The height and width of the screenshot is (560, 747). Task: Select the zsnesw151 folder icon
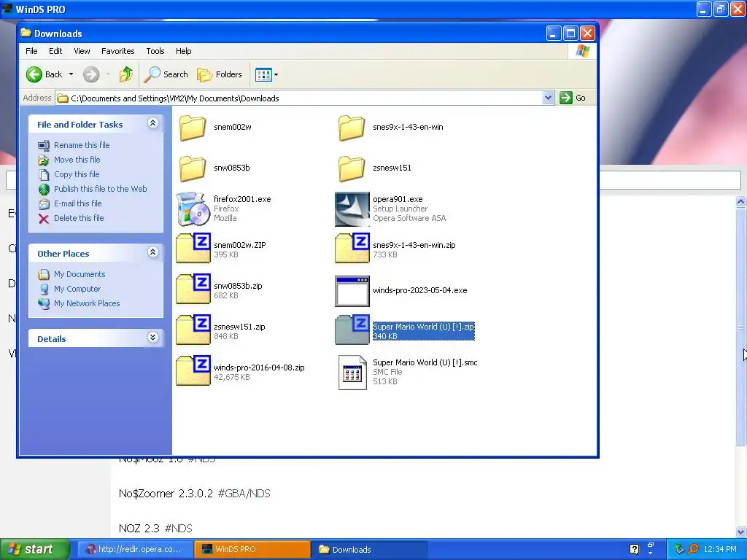352,168
